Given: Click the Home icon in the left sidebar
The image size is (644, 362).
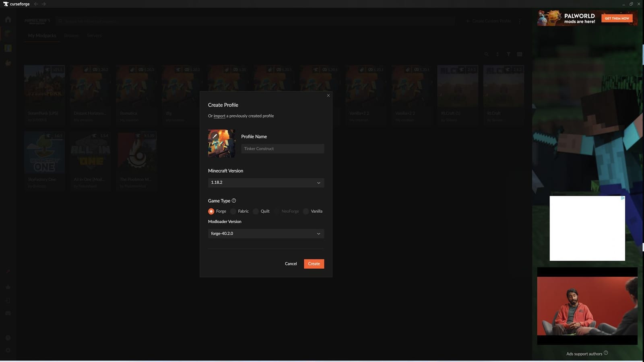Looking at the screenshot, I should pyautogui.click(x=8, y=19).
